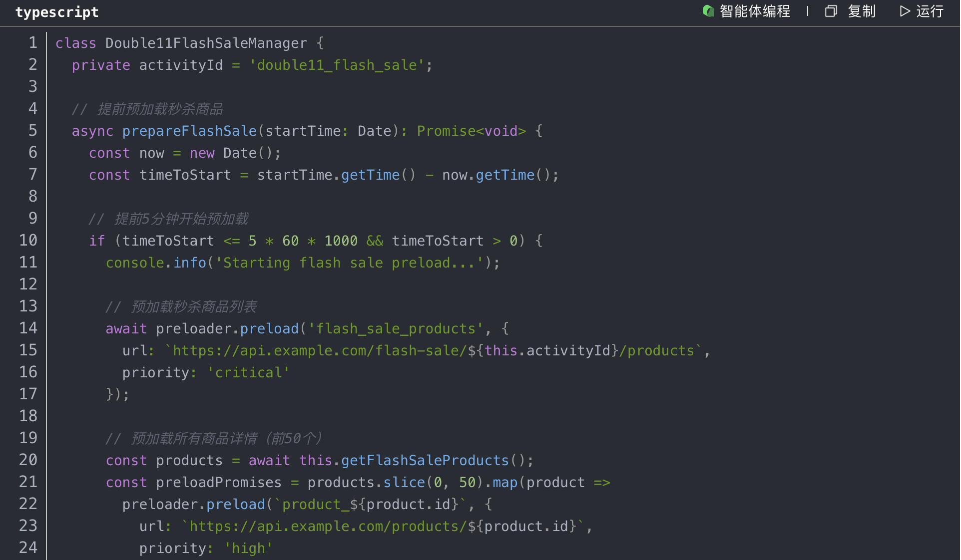961x560 pixels.
Task: Click line number 10 in gutter
Action: pyautogui.click(x=28, y=241)
